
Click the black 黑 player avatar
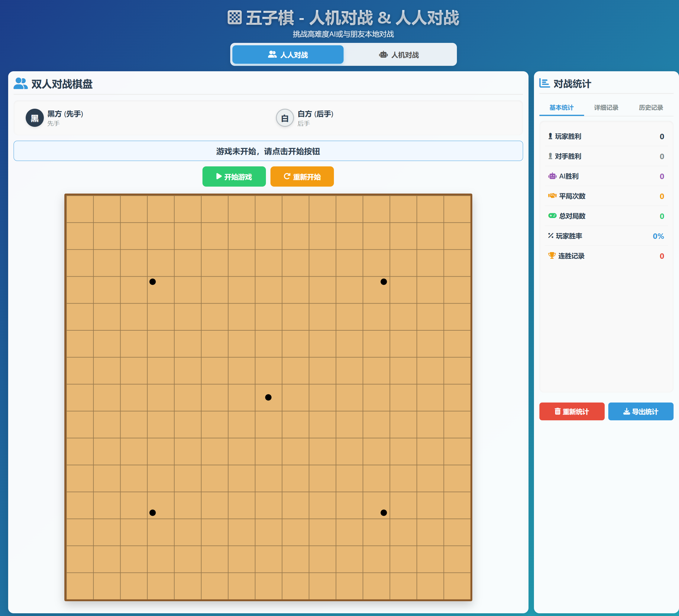(35, 118)
